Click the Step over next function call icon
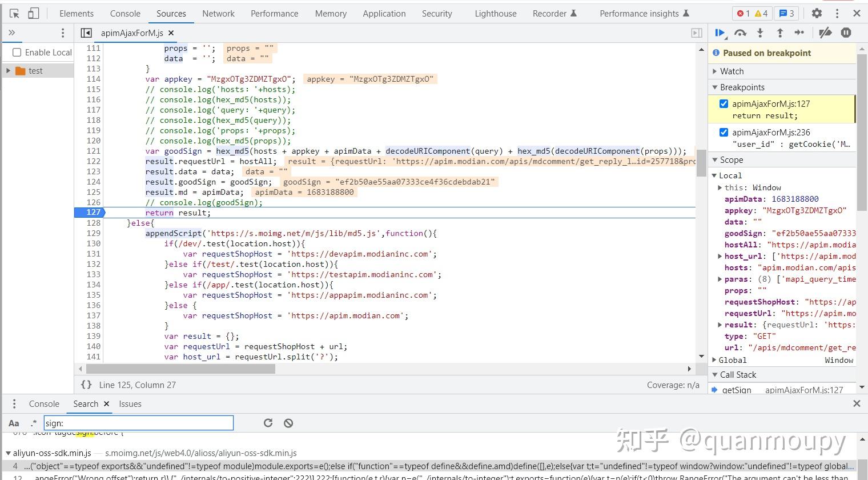 (x=740, y=33)
